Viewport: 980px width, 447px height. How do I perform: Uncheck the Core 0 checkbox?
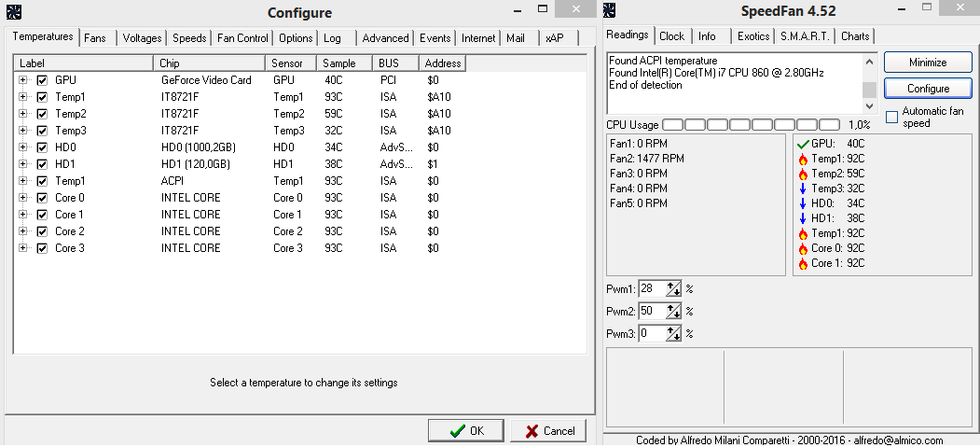tap(42, 198)
